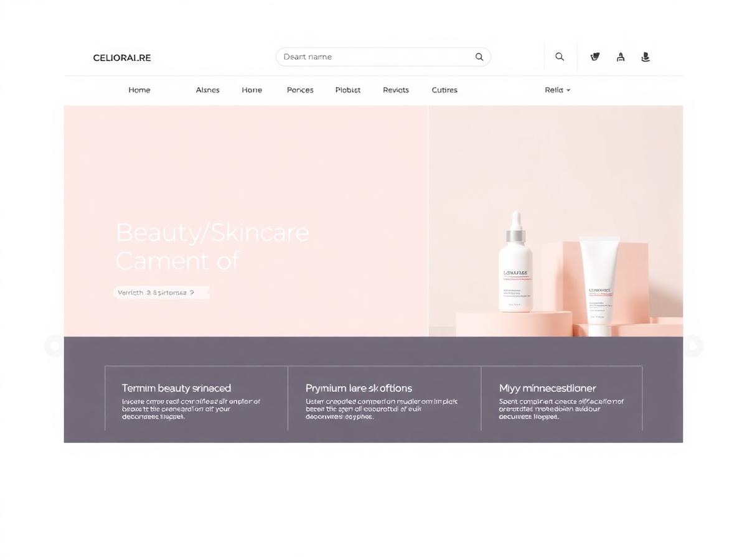Click the serum dropper bottle image

pos(515,262)
